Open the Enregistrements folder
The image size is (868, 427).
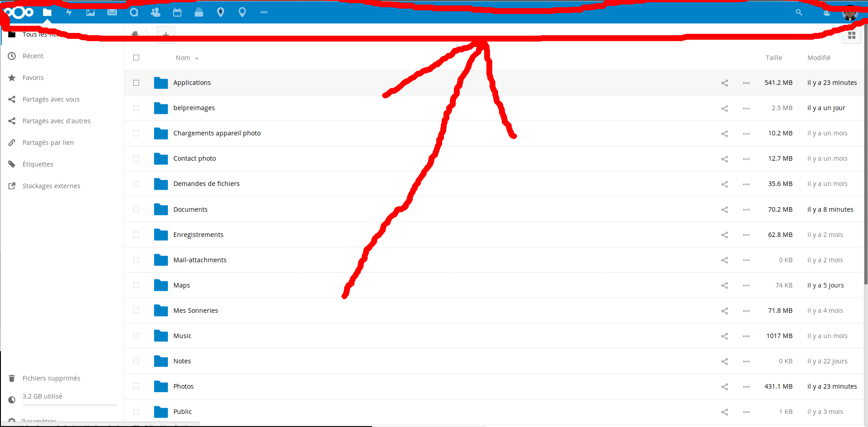pos(198,234)
